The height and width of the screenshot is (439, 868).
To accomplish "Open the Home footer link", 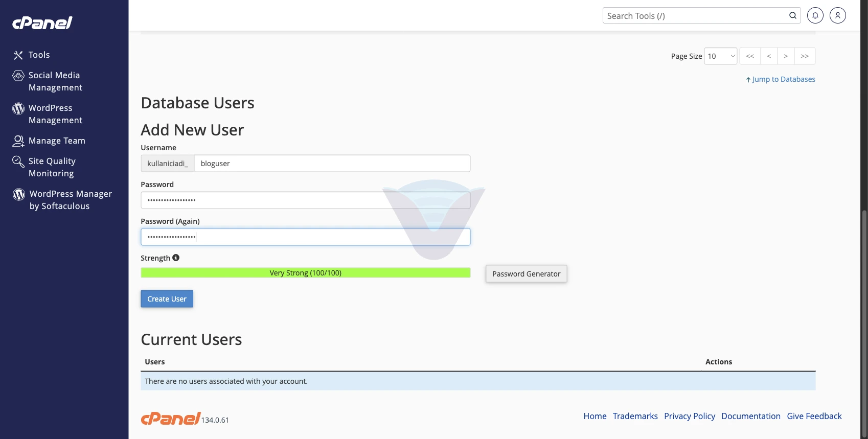I will pyautogui.click(x=595, y=416).
